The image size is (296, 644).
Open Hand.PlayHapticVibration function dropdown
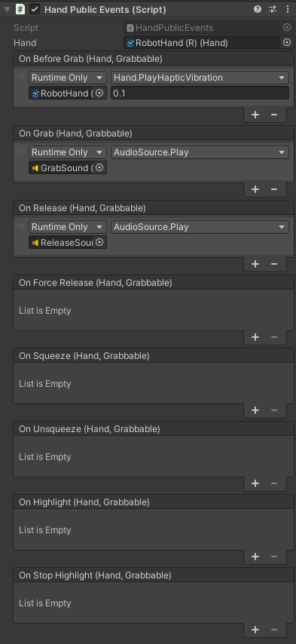point(200,78)
